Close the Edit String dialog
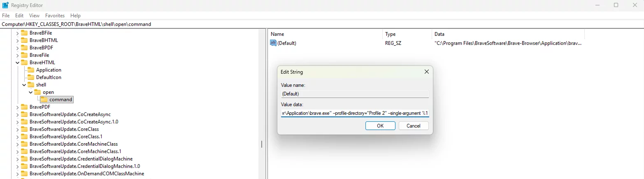Image resolution: width=644 pixels, height=179 pixels. [426, 72]
